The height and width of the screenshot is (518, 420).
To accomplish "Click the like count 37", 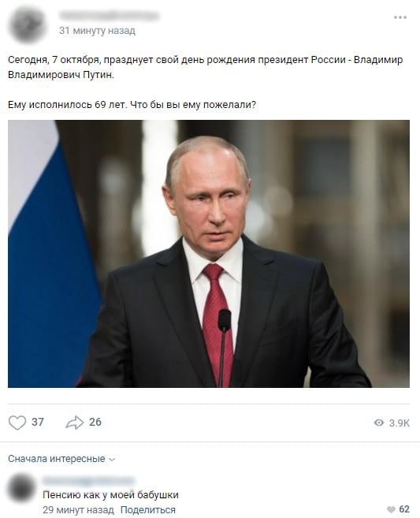I will tap(38, 422).
